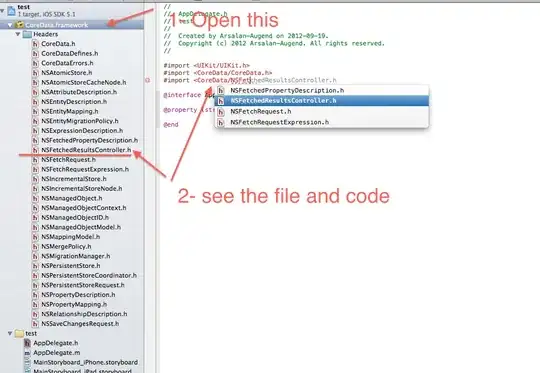Collapse the Headers folder triangle
540x373 pixels.
coord(18,34)
